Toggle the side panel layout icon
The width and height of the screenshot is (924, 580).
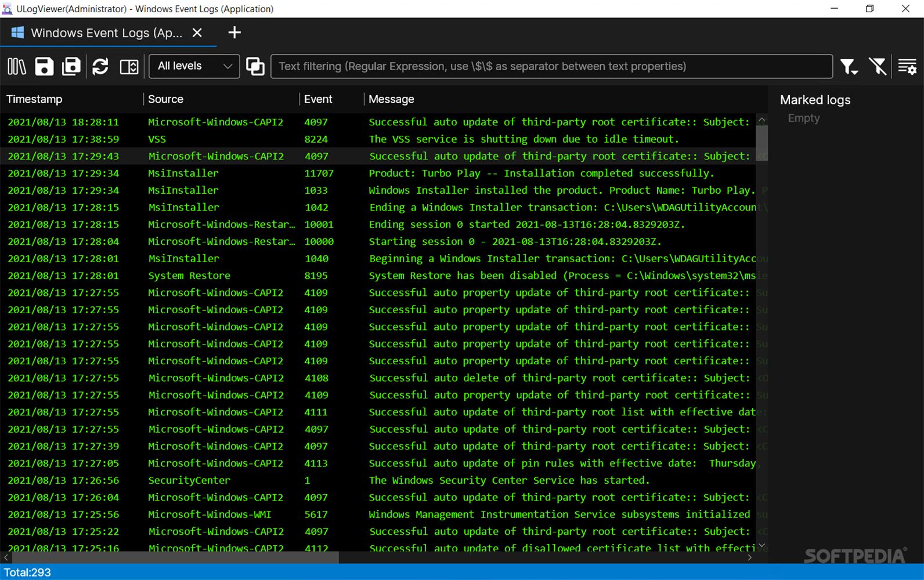(129, 66)
